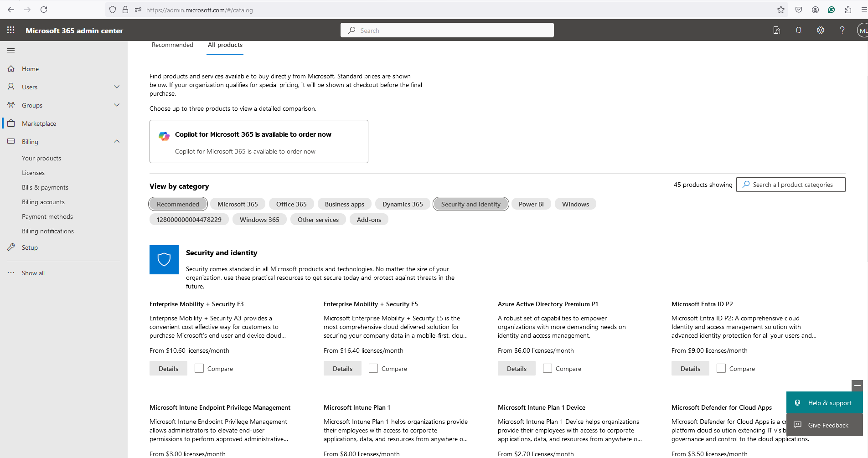Click the Copilot logo icon

164,136
